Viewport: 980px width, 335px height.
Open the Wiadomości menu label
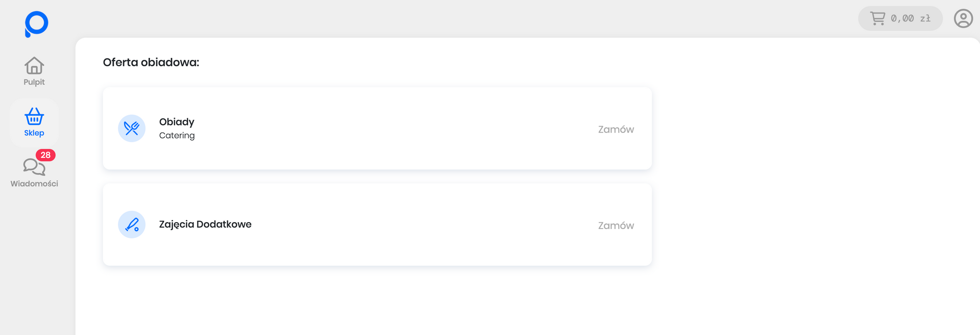pyautogui.click(x=34, y=184)
